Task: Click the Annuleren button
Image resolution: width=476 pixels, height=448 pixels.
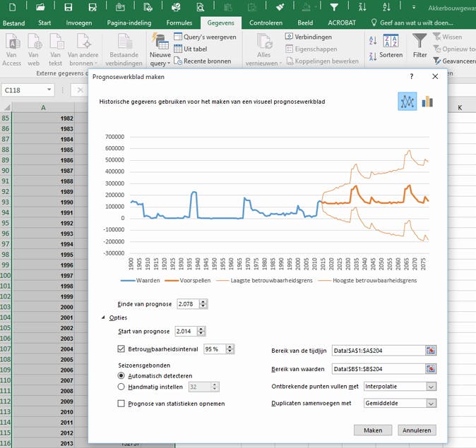Action: (x=417, y=430)
